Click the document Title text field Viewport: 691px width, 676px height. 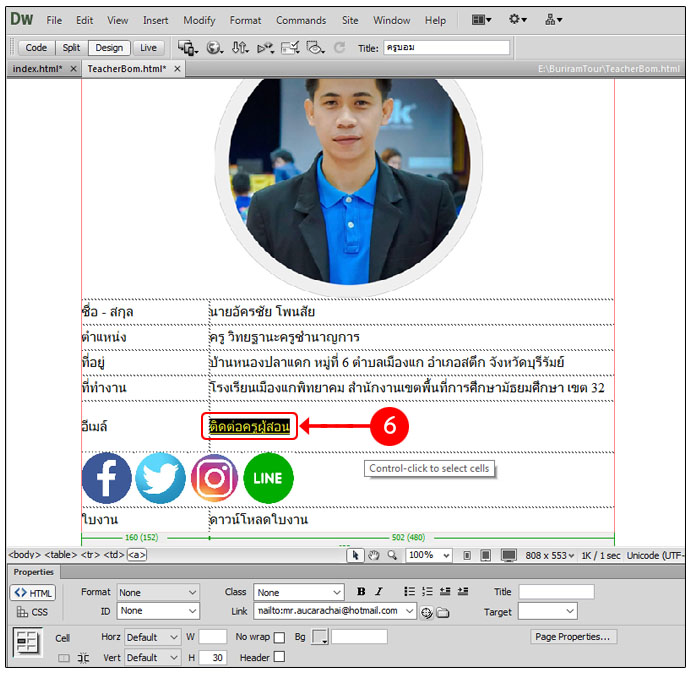[445, 47]
